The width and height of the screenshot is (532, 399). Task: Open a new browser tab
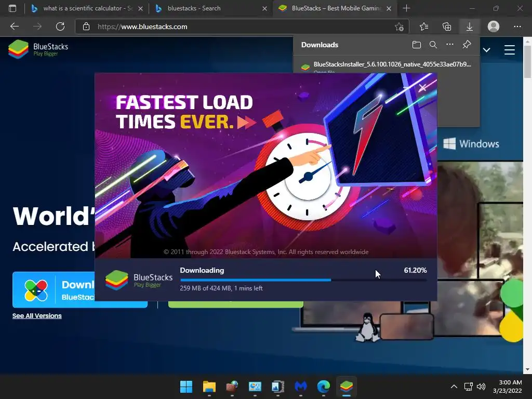click(406, 8)
